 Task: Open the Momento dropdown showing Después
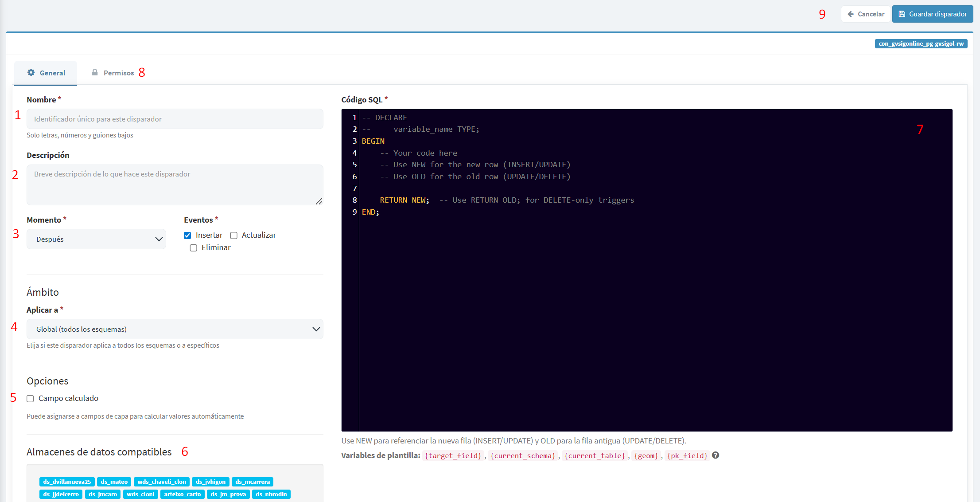(x=96, y=239)
